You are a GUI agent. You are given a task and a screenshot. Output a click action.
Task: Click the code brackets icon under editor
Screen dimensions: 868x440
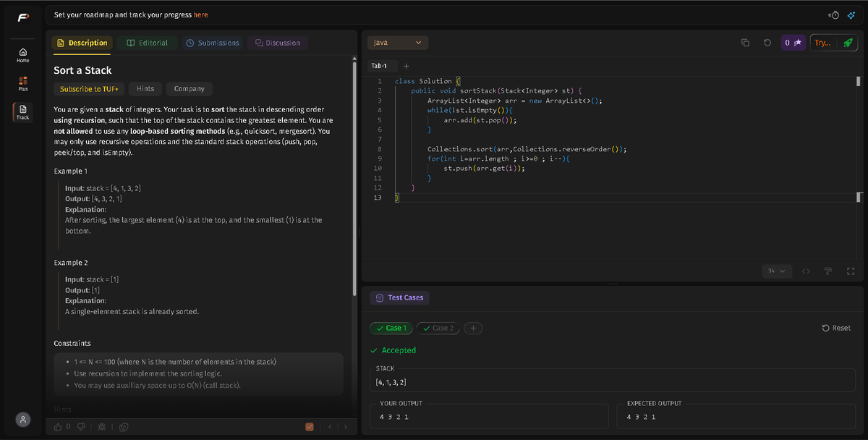[805, 271]
